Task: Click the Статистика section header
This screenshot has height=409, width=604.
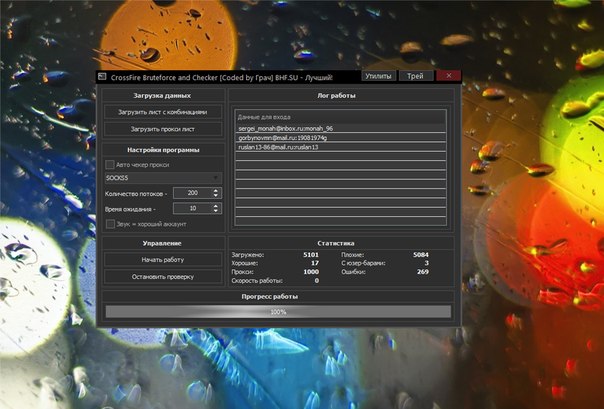Action: (336, 243)
